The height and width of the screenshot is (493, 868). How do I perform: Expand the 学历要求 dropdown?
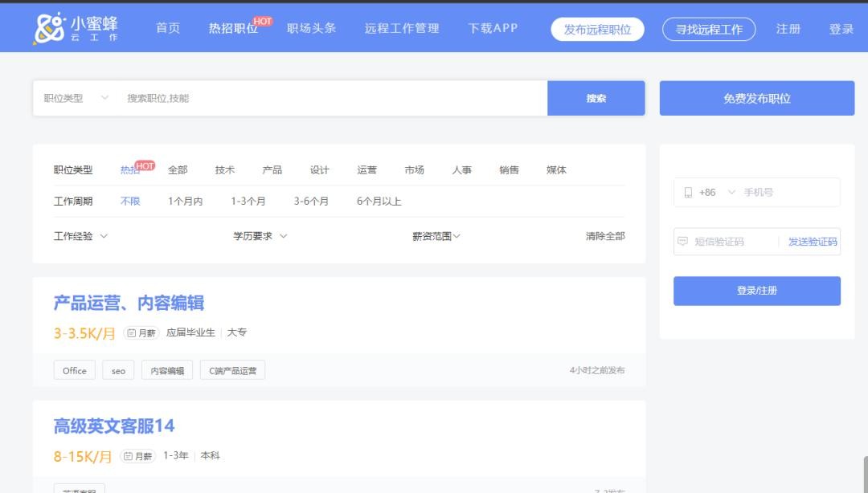[260, 236]
